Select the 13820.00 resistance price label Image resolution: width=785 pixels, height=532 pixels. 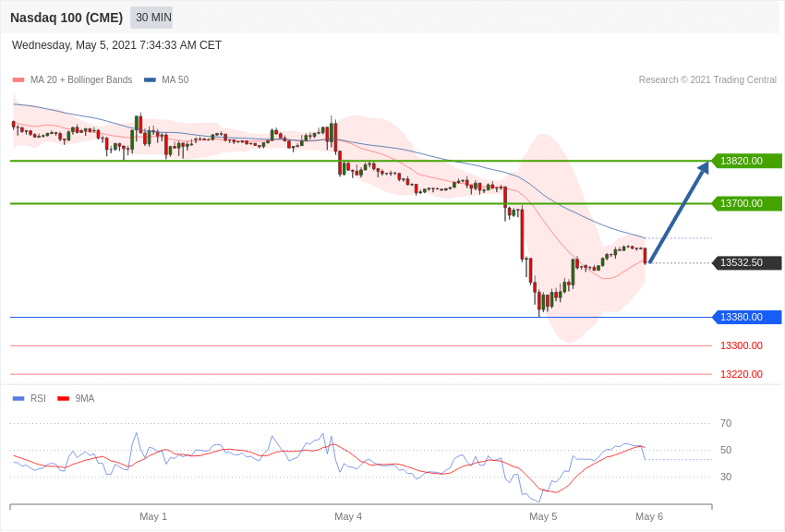tap(747, 161)
